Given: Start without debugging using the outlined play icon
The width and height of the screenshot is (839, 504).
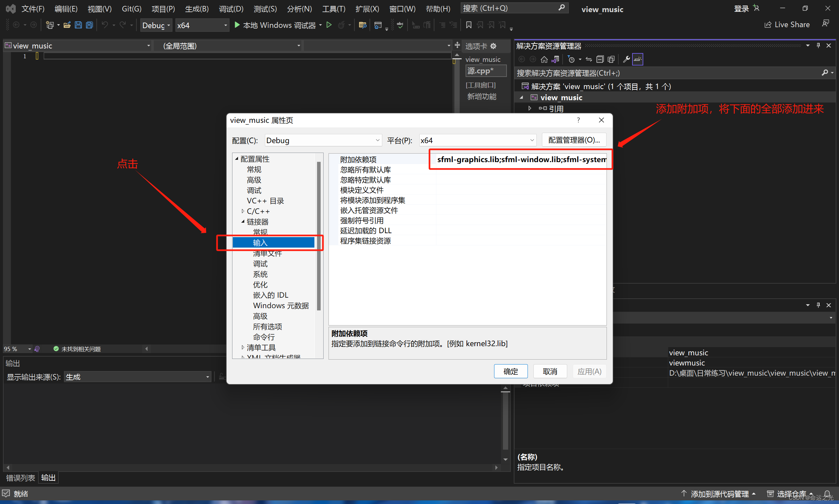Looking at the screenshot, I should [329, 25].
